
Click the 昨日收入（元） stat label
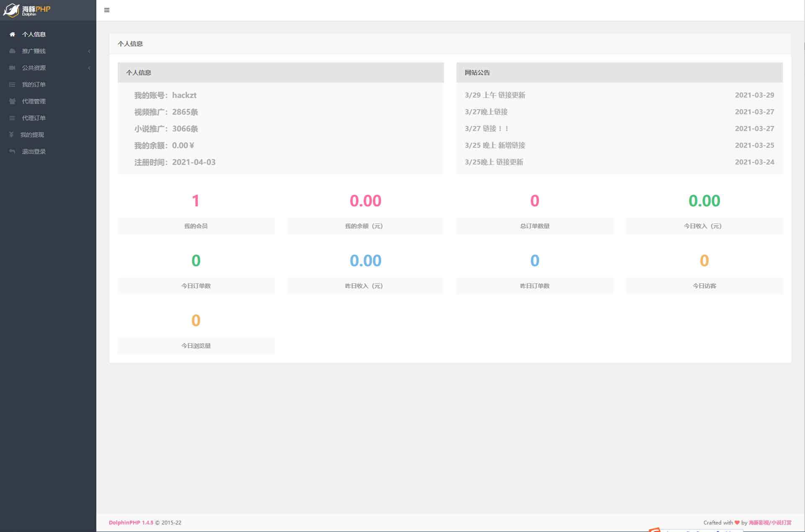pyautogui.click(x=365, y=286)
